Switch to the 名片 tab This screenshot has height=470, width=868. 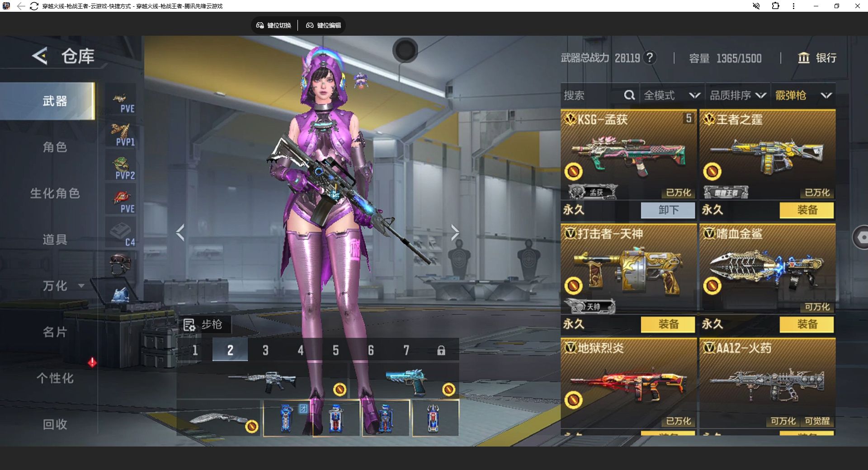55,332
